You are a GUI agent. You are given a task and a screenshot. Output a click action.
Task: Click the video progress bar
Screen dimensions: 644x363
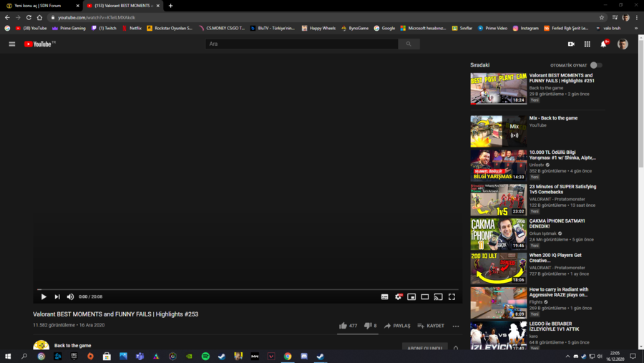[248, 289]
